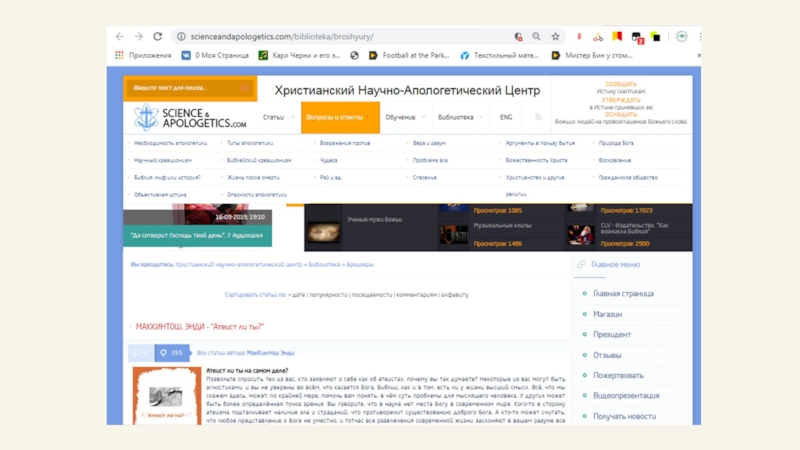Open the Приложения apps grid icon
Viewport: 800px width, 450px height.
coord(119,56)
